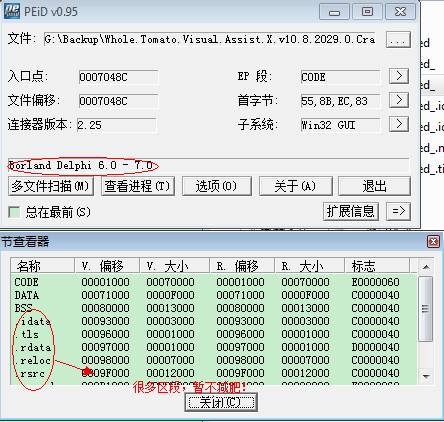The width and height of the screenshot is (444, 422).
Task: Open the options (O) button
Action: (x=217, y=186)
